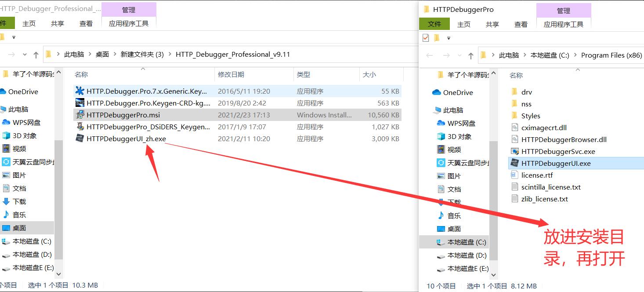Open quick access toolbar dropdown in left window

14,37
